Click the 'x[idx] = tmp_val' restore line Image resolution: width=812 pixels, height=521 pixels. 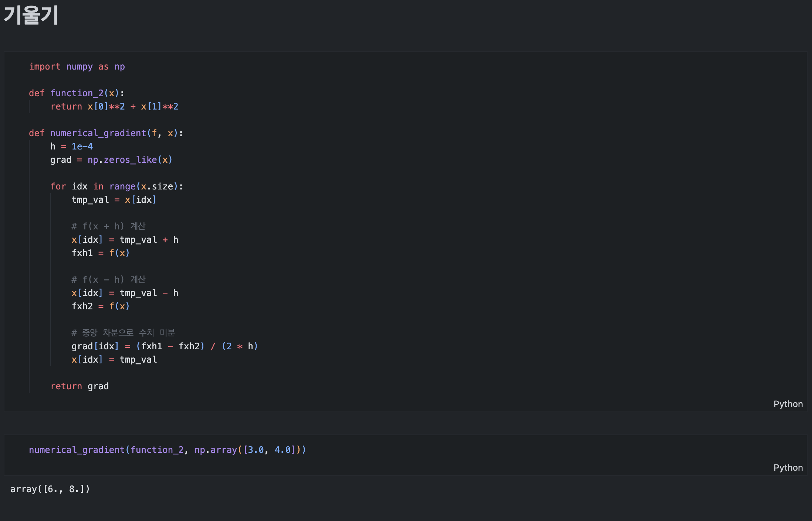[x=114, y=360]
